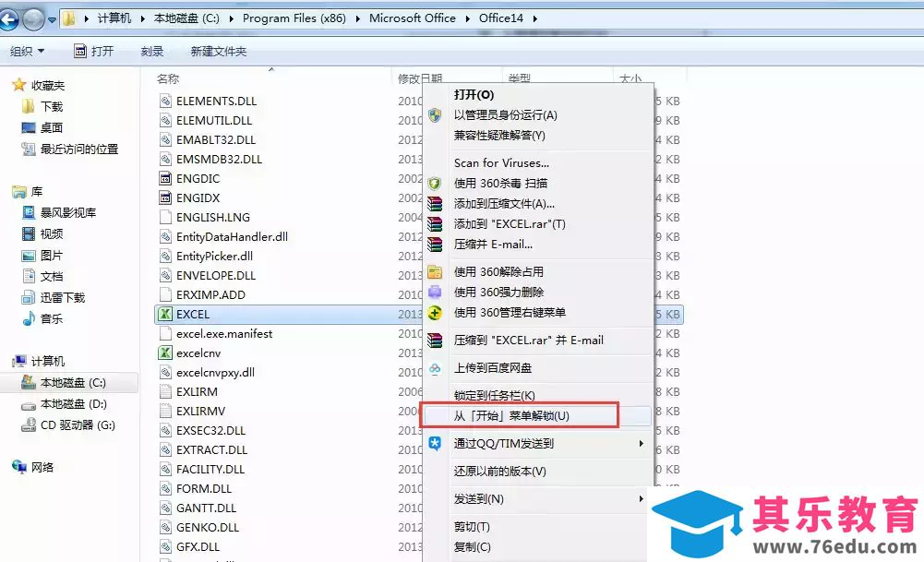The height and width of the screenshot is (562, 924).
Task: Choose 使用 360强力删除 in the context menu
Action: pyautogui.click(x=498, y=293)
